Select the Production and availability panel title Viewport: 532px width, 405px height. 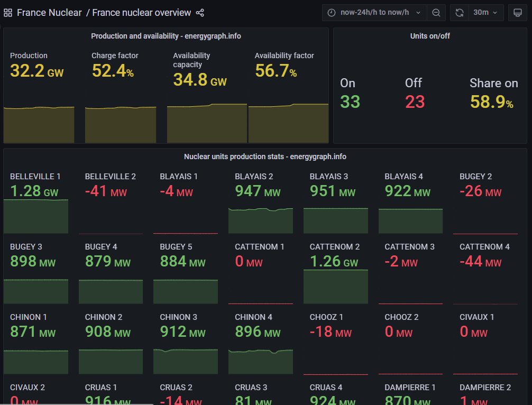coord(166,36)
